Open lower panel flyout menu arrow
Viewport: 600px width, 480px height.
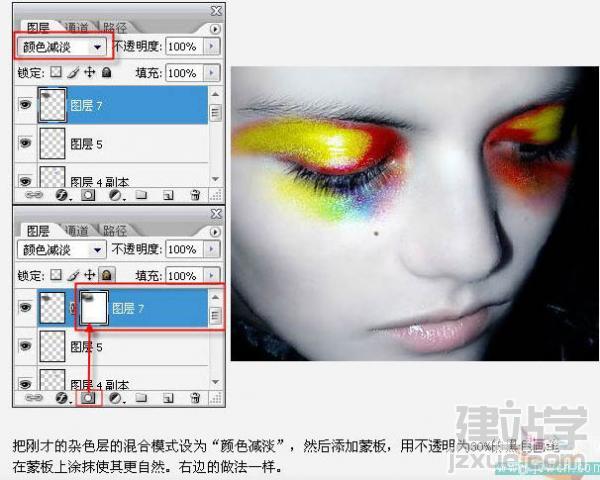pos(215,232)
